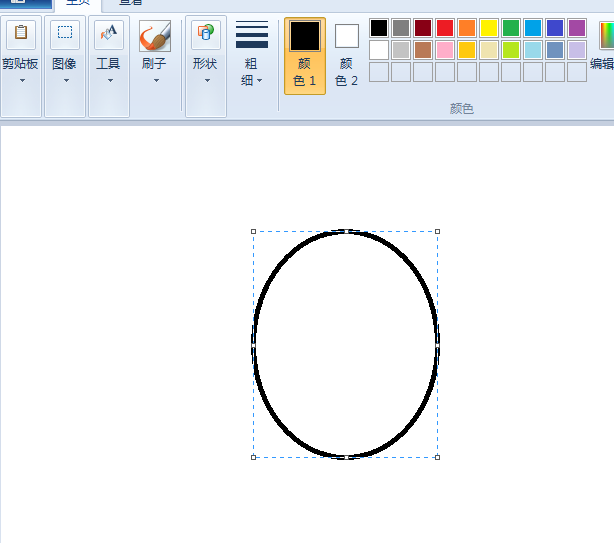Pick the blue-gray color swatch
Viewport: 614px width, 543px height.
555,50
